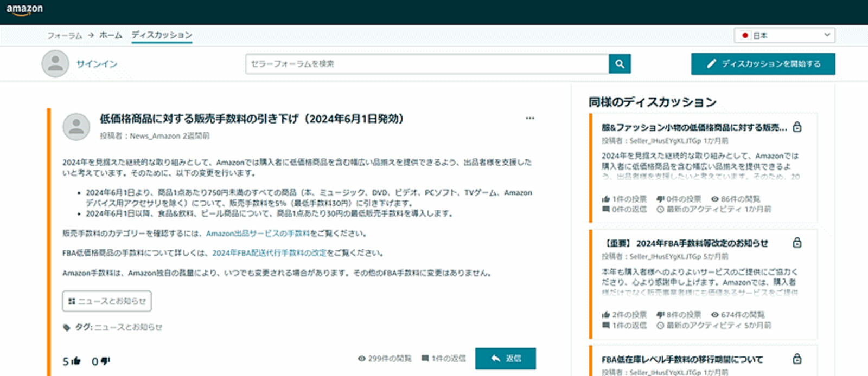Click 2件の投票 upvotes in 【重要】 card
Viewport: 868px width, 376px height.
[x=624, y=315]
